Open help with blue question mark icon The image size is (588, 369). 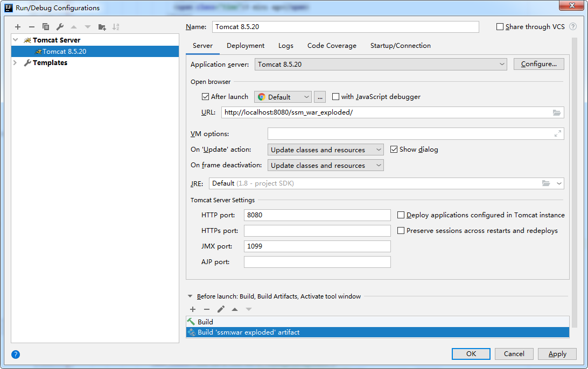[x=16, y=354]
